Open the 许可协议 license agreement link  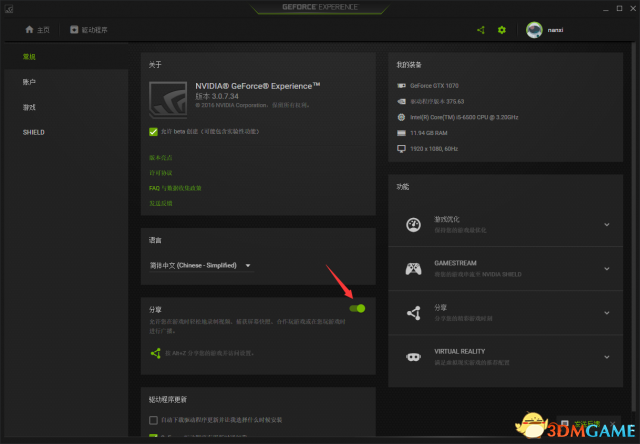click(x=160, y=173)
